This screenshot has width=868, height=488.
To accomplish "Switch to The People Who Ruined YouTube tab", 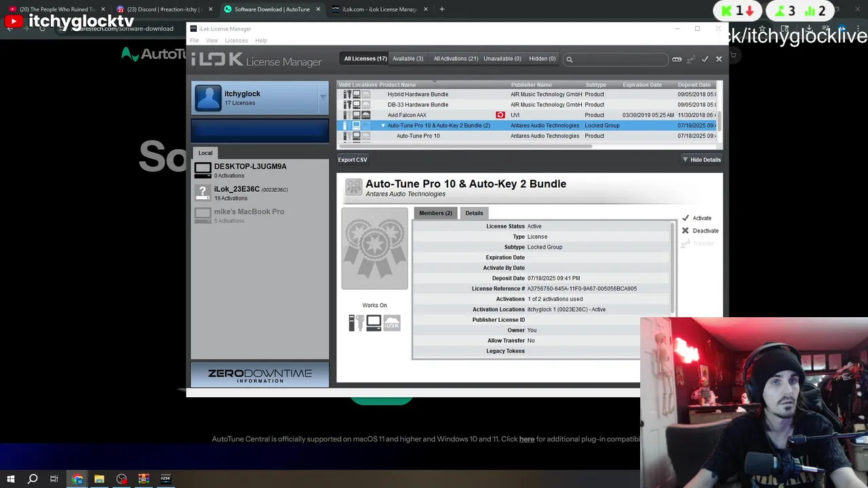I will tap(56, 9).
